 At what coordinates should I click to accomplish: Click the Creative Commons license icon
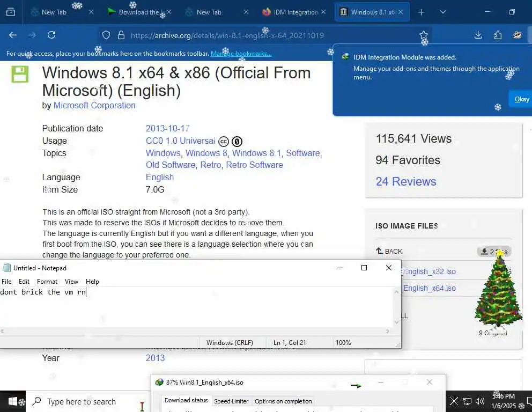click(x=224, y=141)
